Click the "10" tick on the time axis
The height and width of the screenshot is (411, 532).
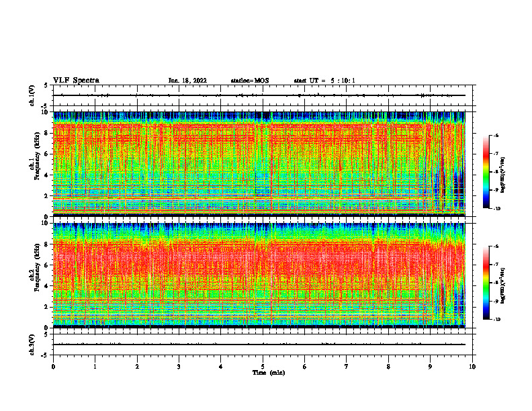(x=472, y=367)
